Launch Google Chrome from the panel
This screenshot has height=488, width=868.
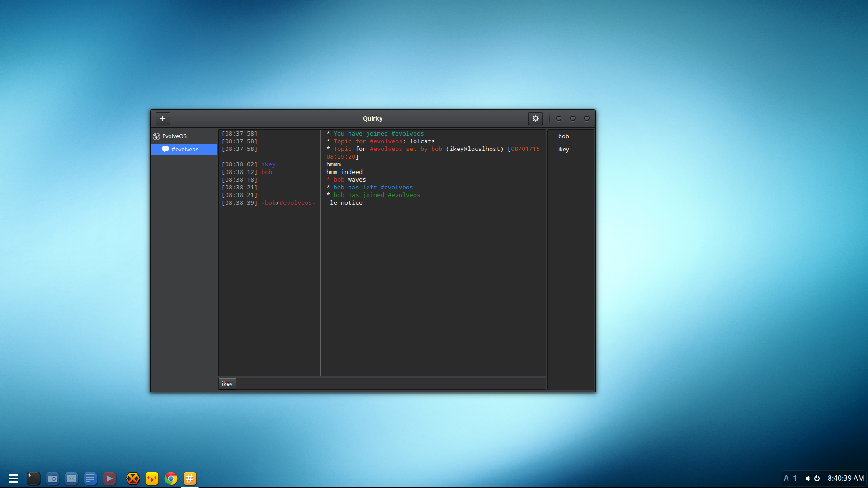[171, 478]
